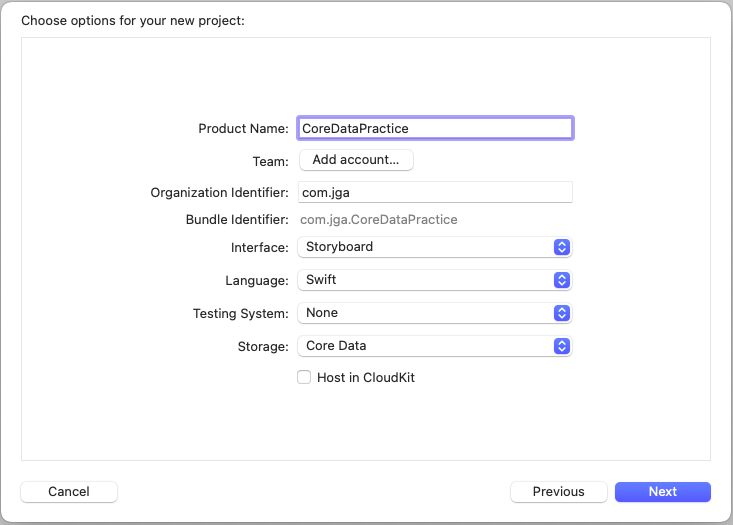Screen dimensions: 733x525
Task: Click the 'Team:' label
Action: click(270, 161)
